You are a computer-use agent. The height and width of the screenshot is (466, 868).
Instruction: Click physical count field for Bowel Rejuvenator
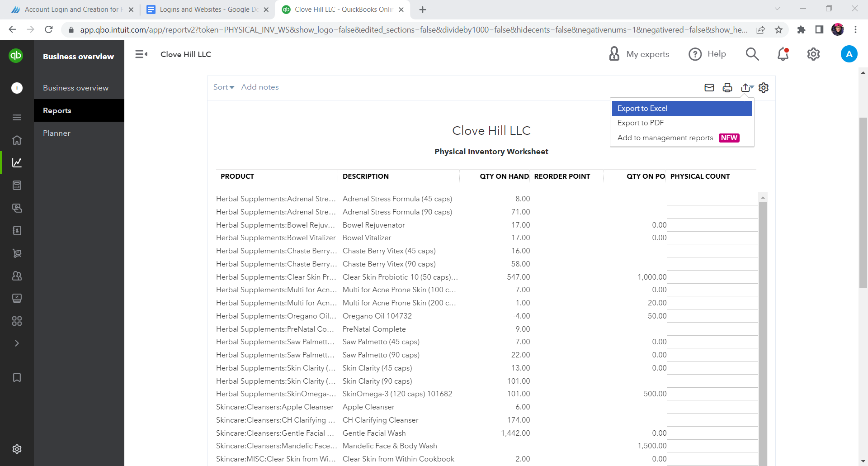pos(712,225)
